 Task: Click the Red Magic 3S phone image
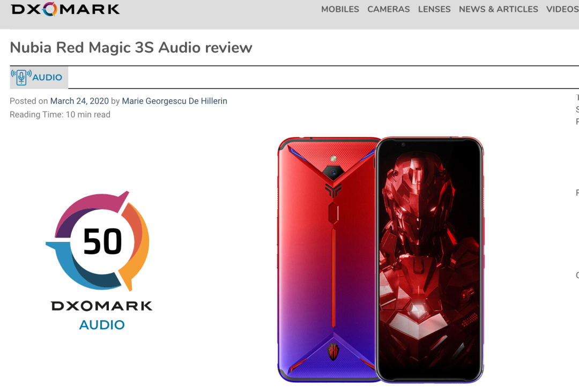tap(381, 260)
